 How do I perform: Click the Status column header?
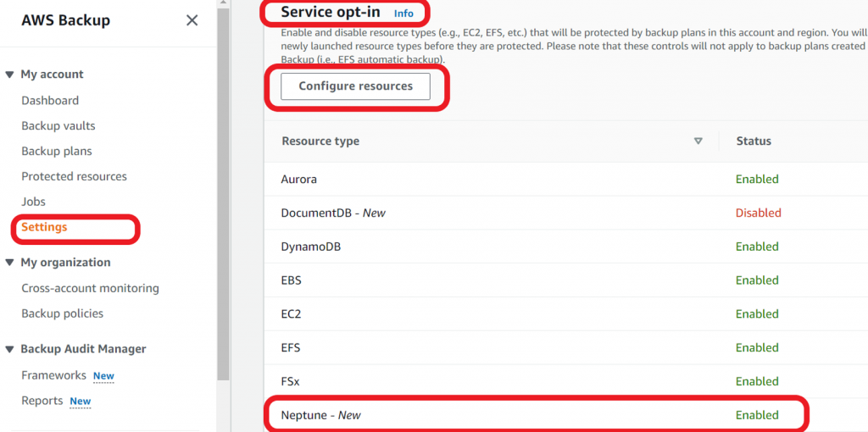click(x=754, y=141)
